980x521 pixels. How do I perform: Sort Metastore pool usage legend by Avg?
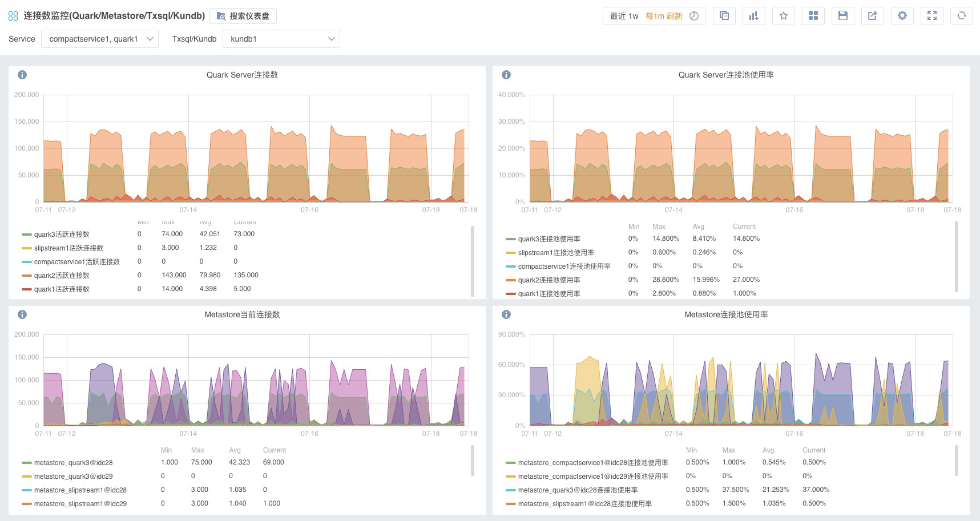point(768,450)
